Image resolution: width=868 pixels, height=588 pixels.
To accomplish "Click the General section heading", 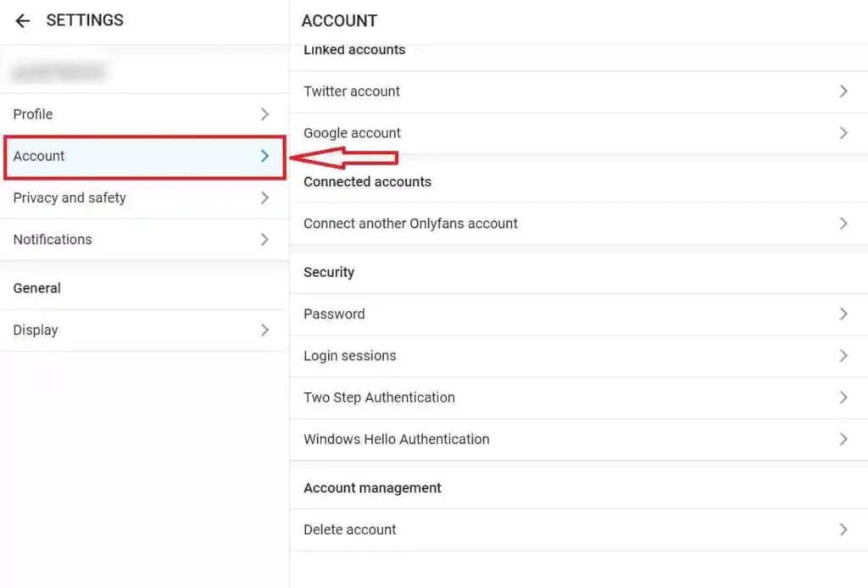I will tap(37, 288).
